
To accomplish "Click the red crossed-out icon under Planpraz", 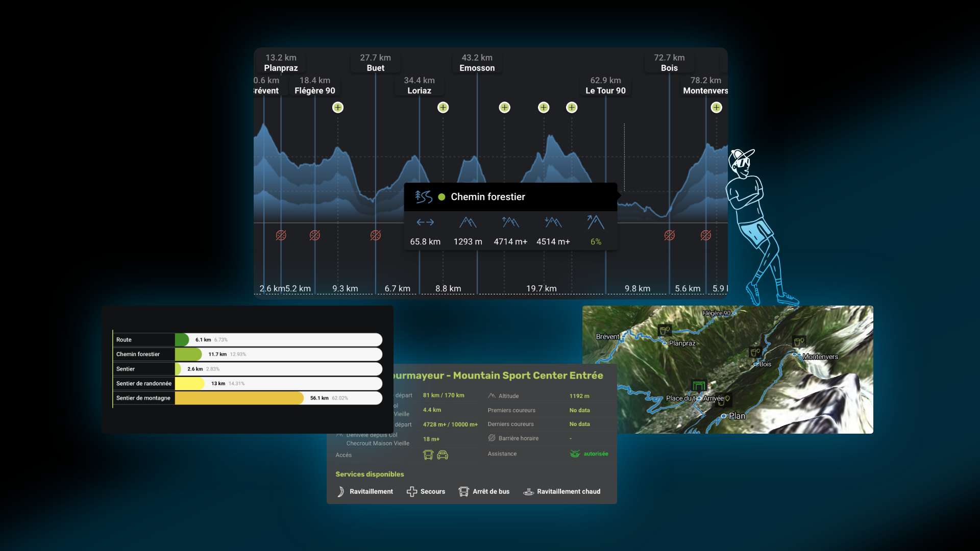I will pyautogui.click(x=281, y=235).
